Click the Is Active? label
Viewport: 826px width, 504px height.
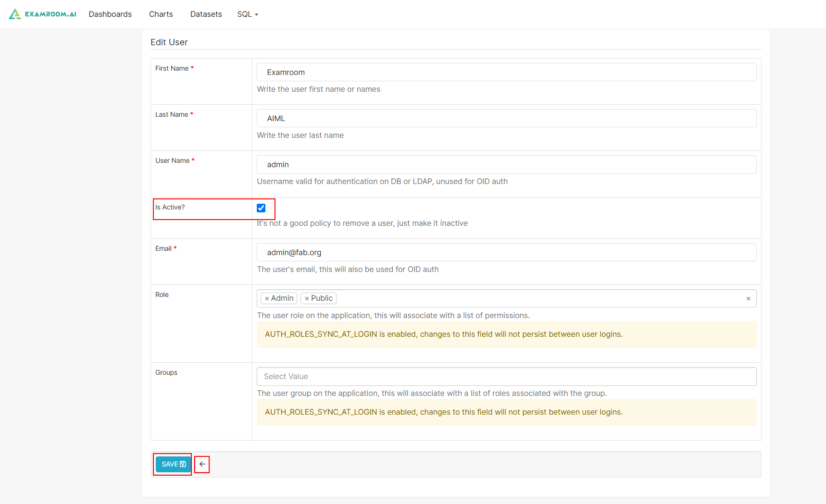tap(170, 207)
